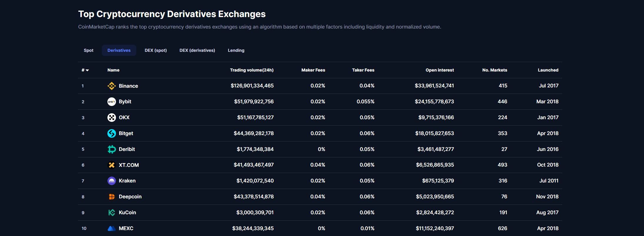This screenshot has width=644, height=236.
Task: Sort by Taker Fees column header
Action: (x=363, y=70)
